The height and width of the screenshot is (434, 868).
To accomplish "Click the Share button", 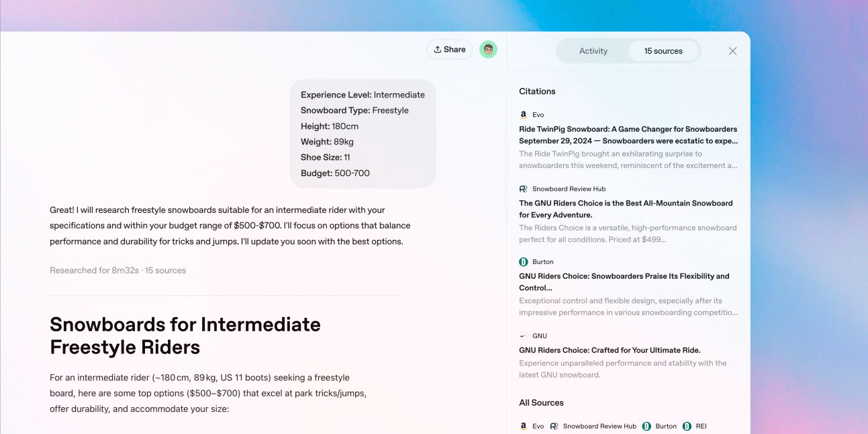I will 449,49.
